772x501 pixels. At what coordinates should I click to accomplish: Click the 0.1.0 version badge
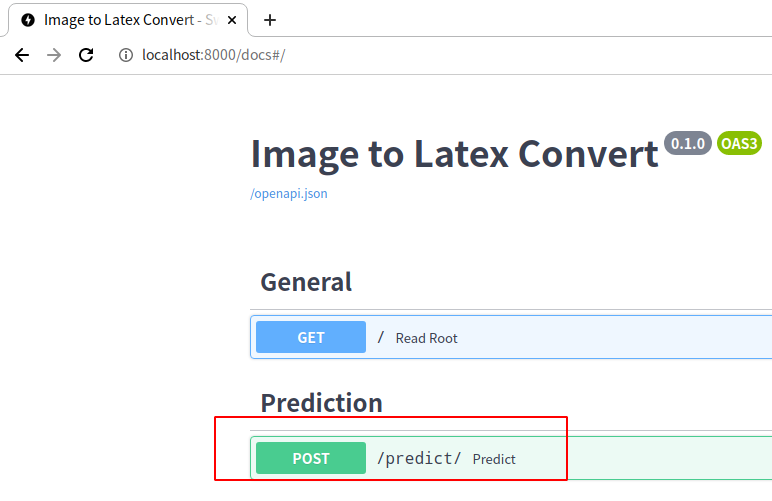coord(688,143)
